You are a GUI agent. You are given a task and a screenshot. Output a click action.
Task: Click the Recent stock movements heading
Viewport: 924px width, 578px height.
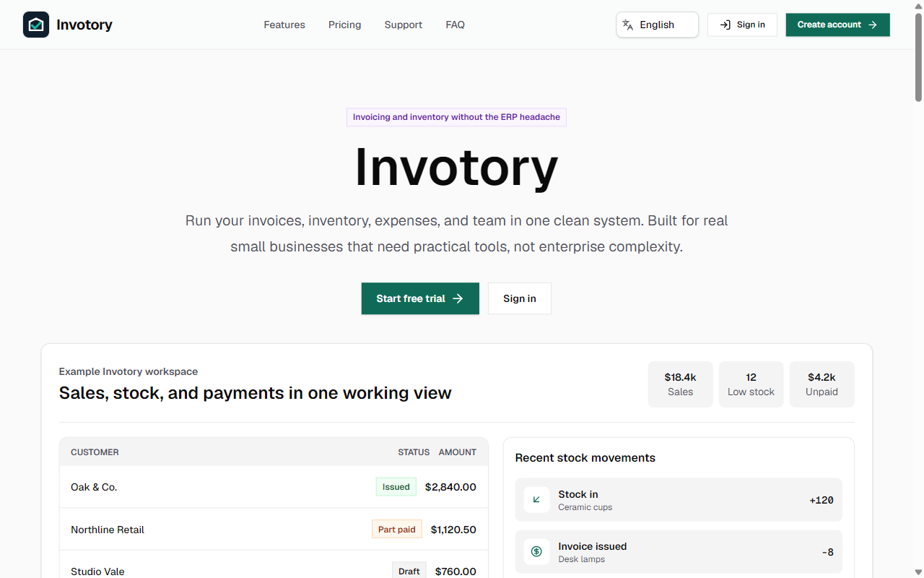click(x=585, y=458)
